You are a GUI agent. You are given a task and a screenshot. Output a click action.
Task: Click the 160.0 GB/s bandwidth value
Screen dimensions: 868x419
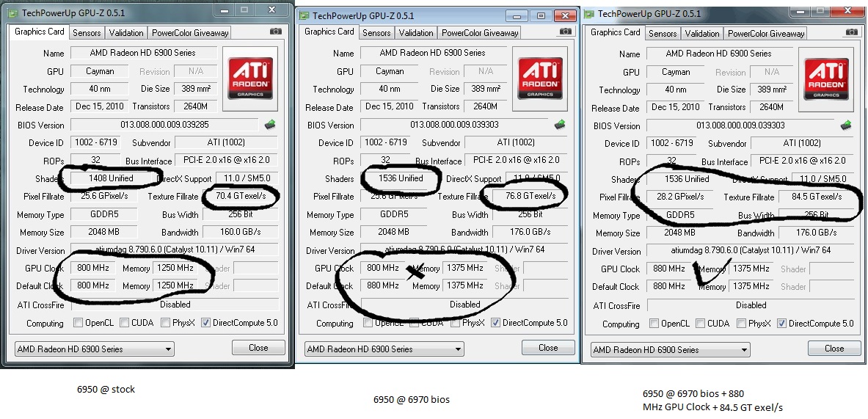[240, 232]
